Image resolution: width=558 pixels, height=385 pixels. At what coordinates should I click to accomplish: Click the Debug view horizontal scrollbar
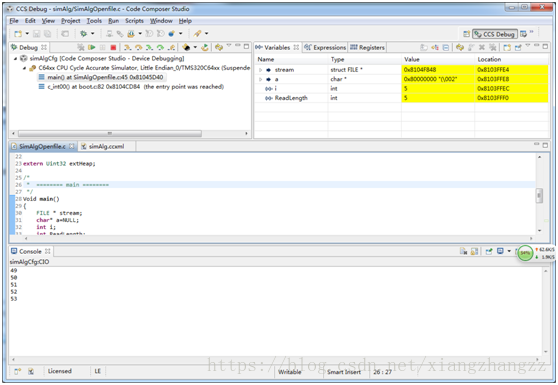coord(110,133)
